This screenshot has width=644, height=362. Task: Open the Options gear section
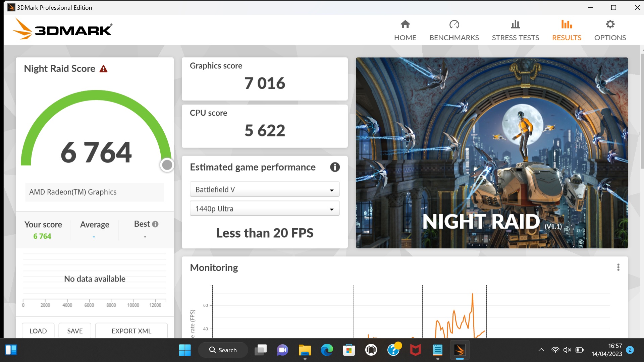[610, 30]
